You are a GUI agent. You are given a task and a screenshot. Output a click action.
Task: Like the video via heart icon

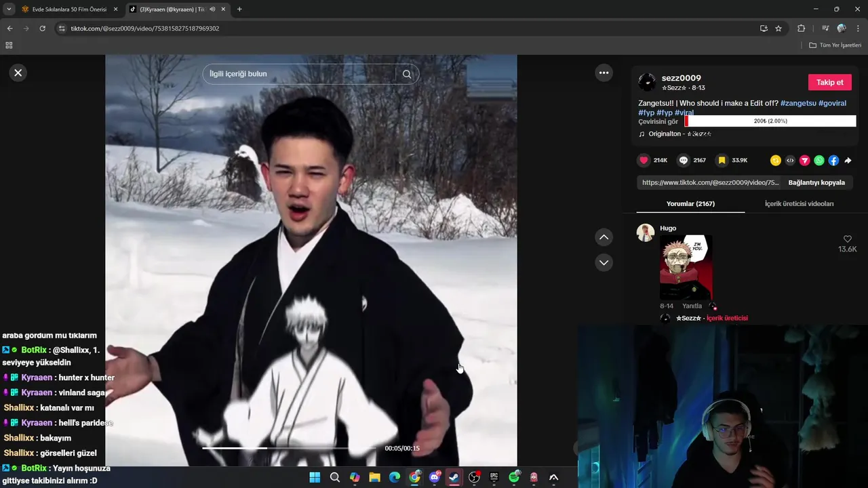[x=644, y=161]
